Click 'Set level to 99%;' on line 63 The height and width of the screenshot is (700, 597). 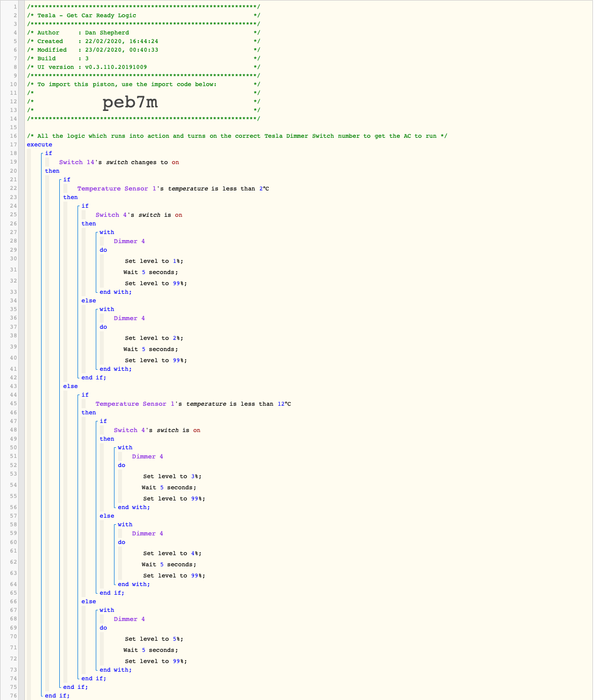point(174,575)
